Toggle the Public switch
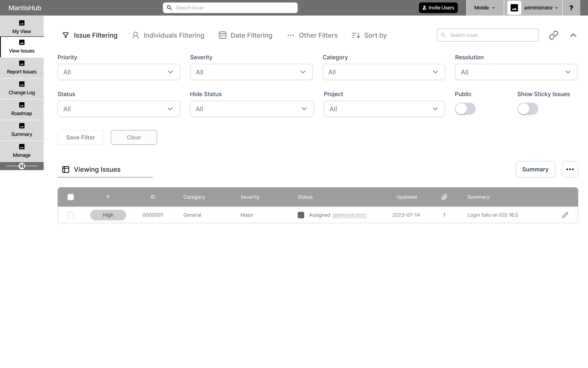Viewport: 588px width, 368px height. 465,109
